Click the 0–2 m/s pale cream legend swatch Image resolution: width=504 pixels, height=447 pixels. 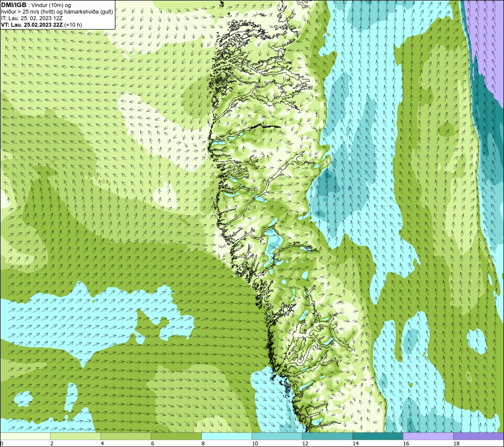[x=25, y=436]
